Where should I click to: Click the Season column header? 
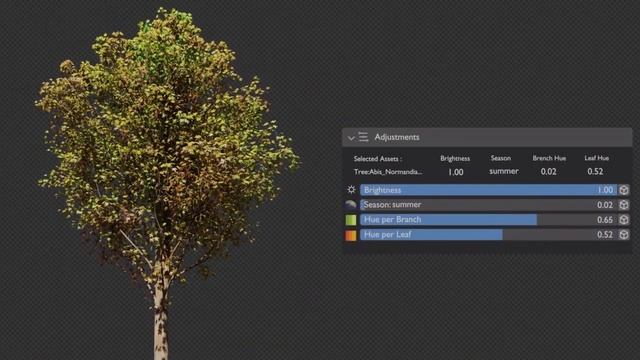point(501,158)
